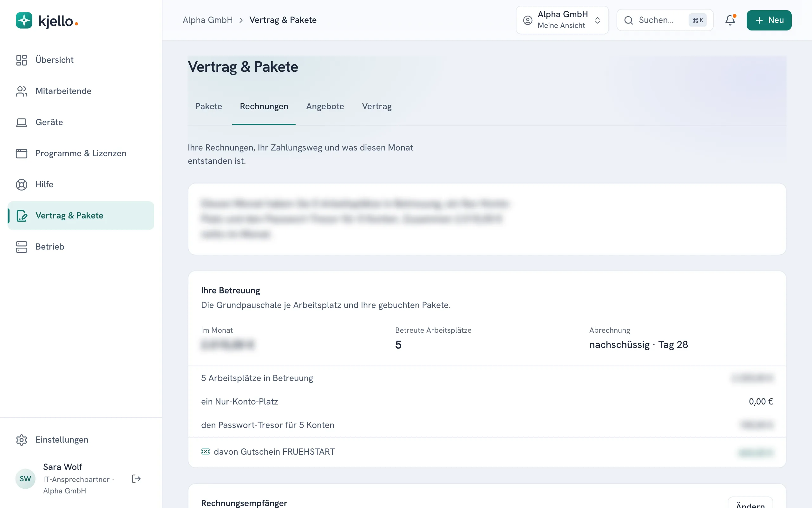Click the Geräte laptop icon
Image resolution: width=812 pixels, height=508 pixels.
(22, 122)
